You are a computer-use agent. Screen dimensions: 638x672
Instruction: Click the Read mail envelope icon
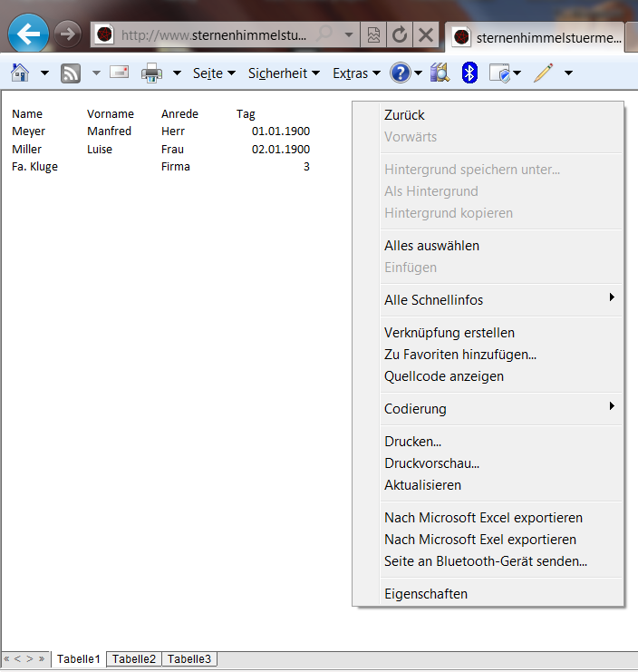click(x=119, y=73)
